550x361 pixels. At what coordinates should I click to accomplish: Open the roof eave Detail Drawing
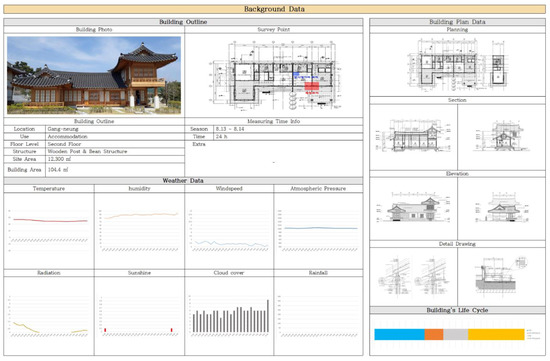coord(414,276)
